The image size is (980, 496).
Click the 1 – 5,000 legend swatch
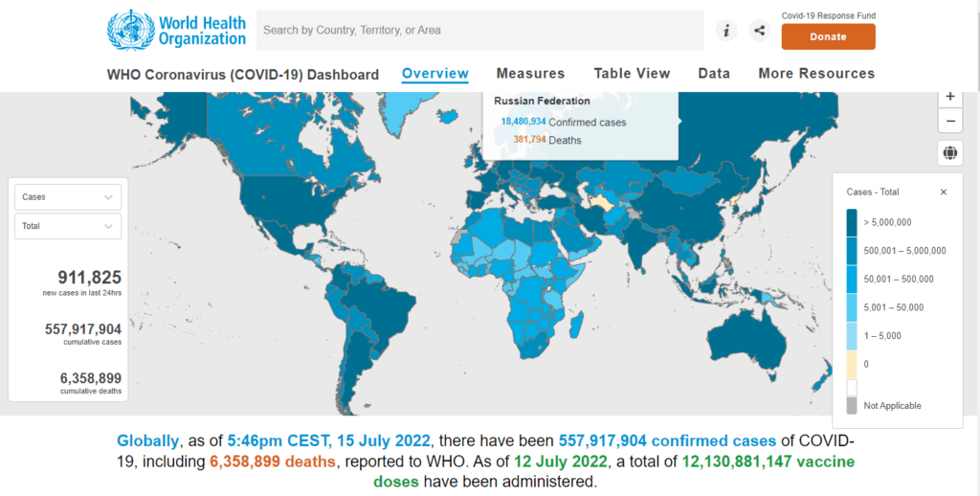tap(852, 336)
